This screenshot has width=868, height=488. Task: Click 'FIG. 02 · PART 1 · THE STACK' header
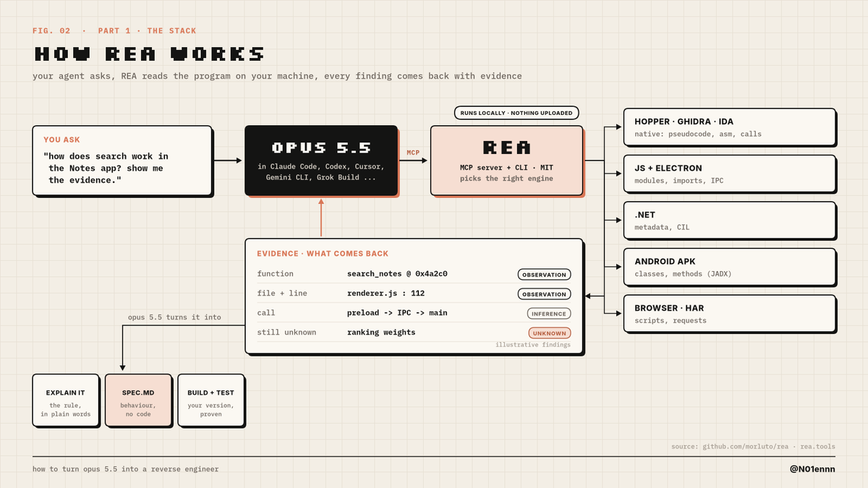[114, 31]
